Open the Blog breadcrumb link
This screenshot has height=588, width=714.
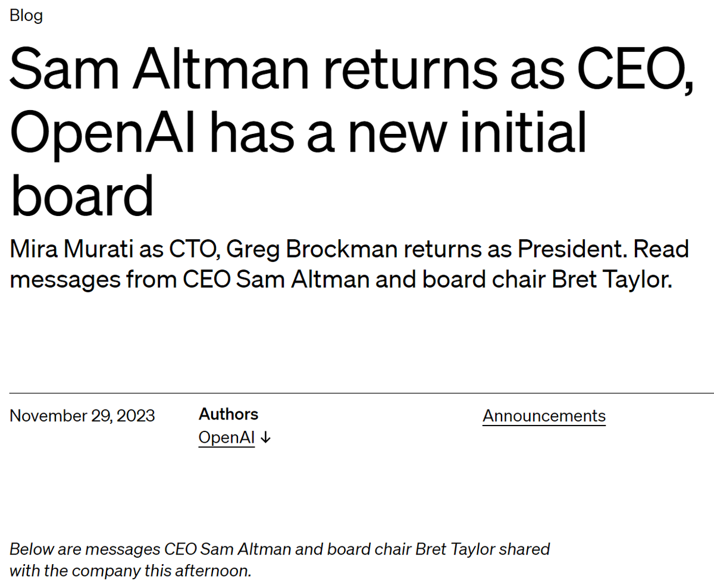click(26, 15)
